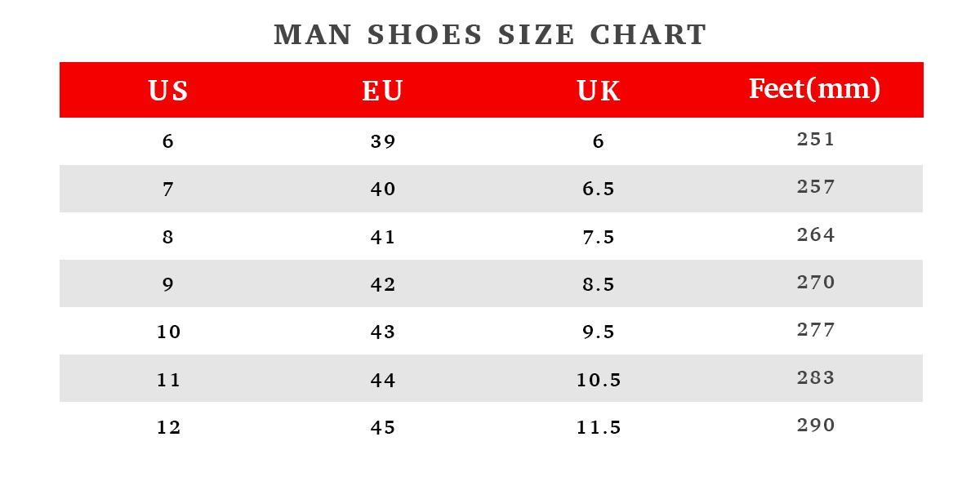This screenshot has width=980, height=486.
Task: Select the 251 mm foot length value
Action: (816, 140)
